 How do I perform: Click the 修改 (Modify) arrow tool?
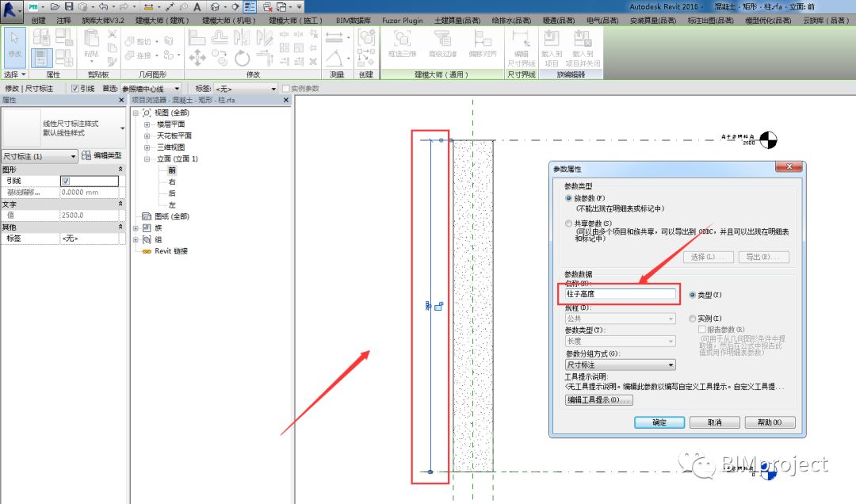click(14, 44)
